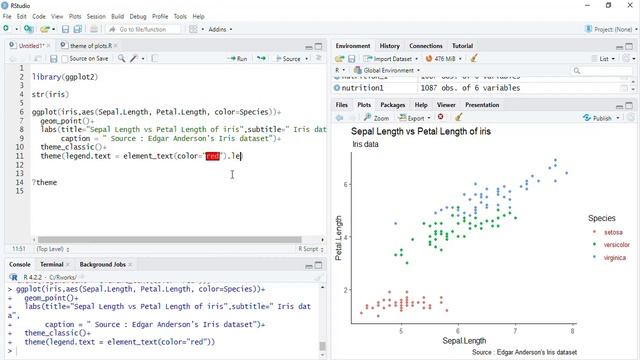Click the Save All documents icon

tap(78, 29)
